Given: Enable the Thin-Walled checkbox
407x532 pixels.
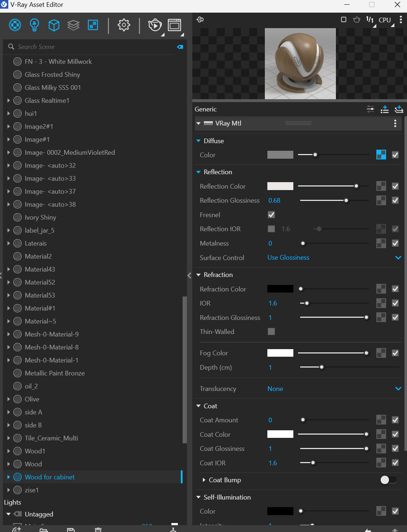Looking at the screenshot, I should click(x=271, y=331).
